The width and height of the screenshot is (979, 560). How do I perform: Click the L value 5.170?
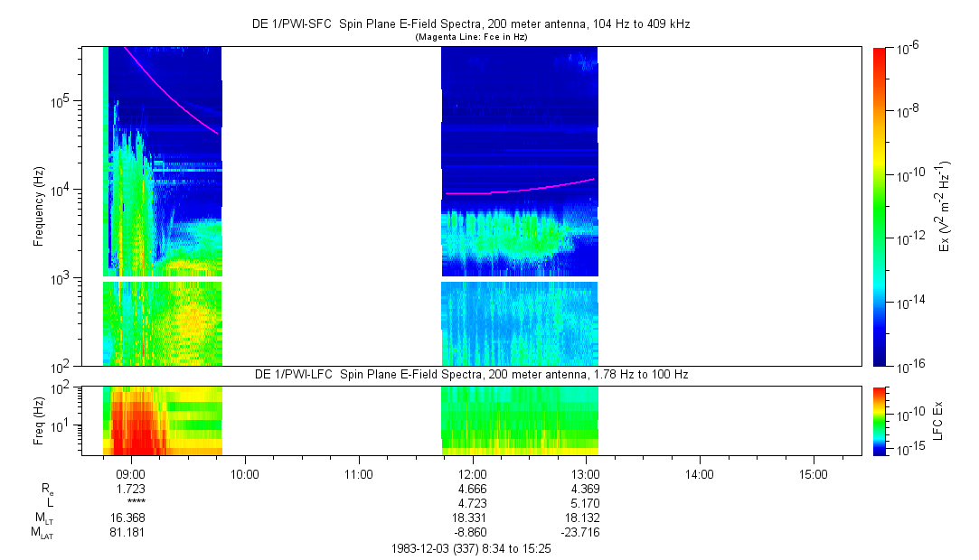[585, 503]
